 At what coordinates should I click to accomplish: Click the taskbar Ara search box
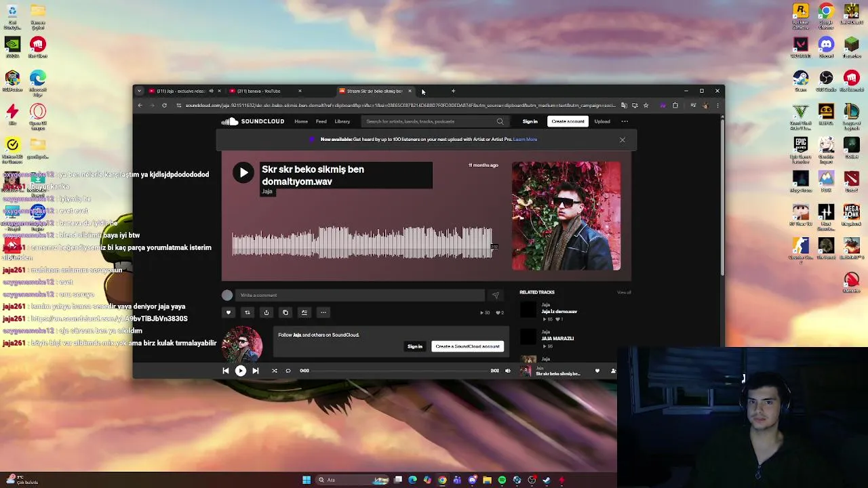tap(353, 480)
